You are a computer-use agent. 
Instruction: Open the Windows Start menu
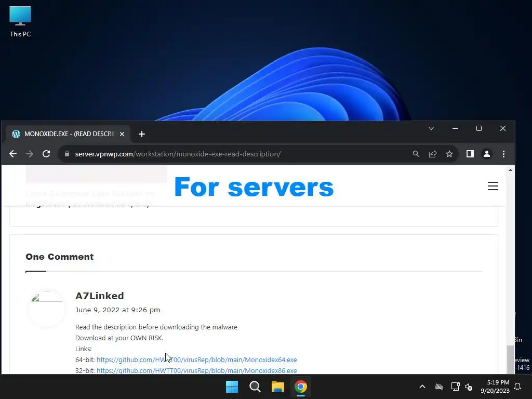point(232,387)
